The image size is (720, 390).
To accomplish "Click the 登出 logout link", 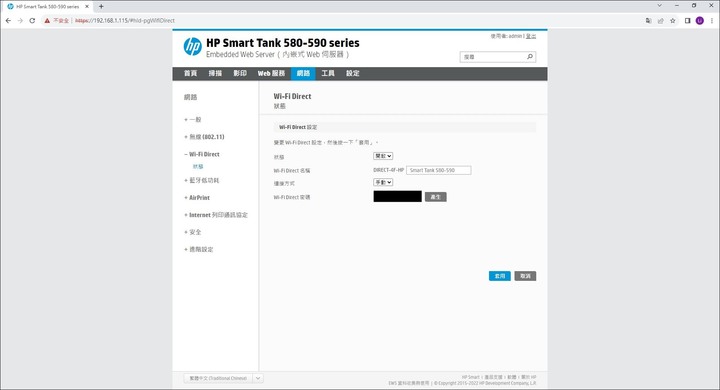I will point(531,36).
